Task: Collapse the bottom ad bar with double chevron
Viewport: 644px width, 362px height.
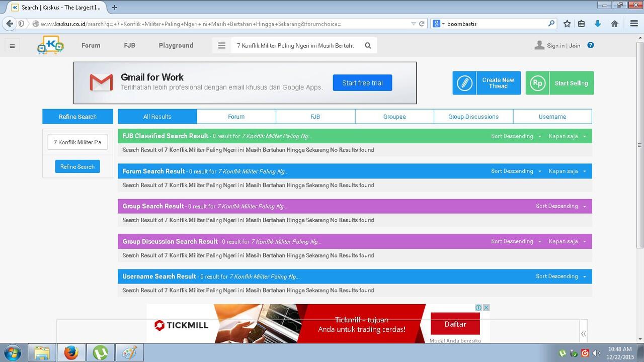Action: (583, 333)
